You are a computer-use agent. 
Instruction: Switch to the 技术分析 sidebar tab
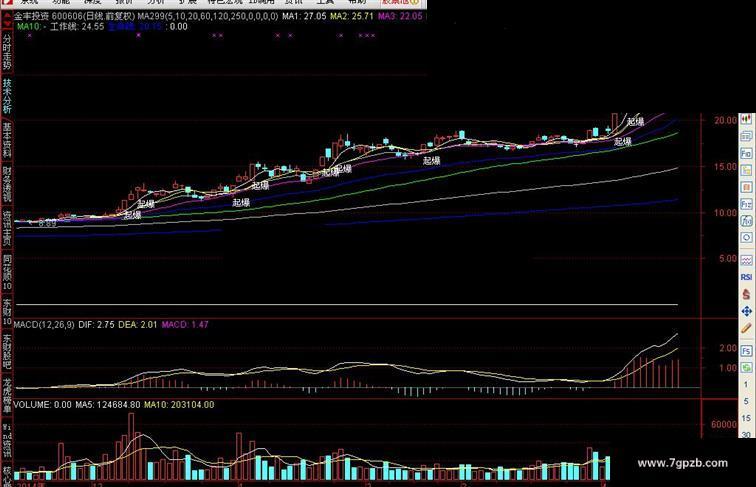7,95
